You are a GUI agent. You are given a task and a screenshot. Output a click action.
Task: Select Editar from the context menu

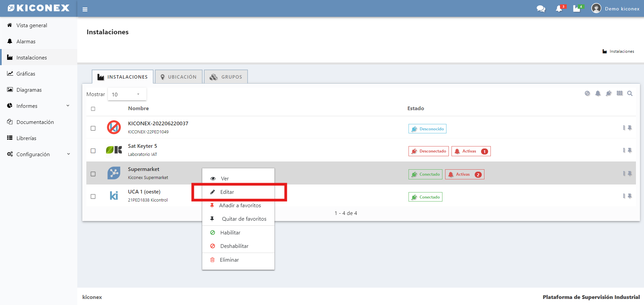[227, 192]
